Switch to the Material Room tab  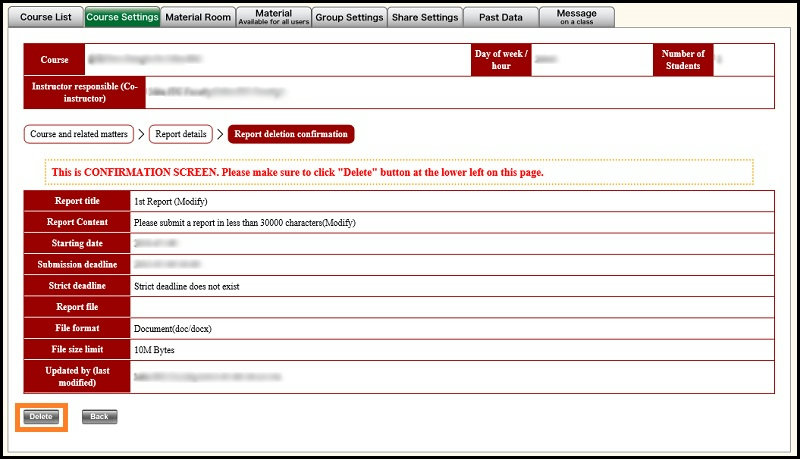click(199, 16)
